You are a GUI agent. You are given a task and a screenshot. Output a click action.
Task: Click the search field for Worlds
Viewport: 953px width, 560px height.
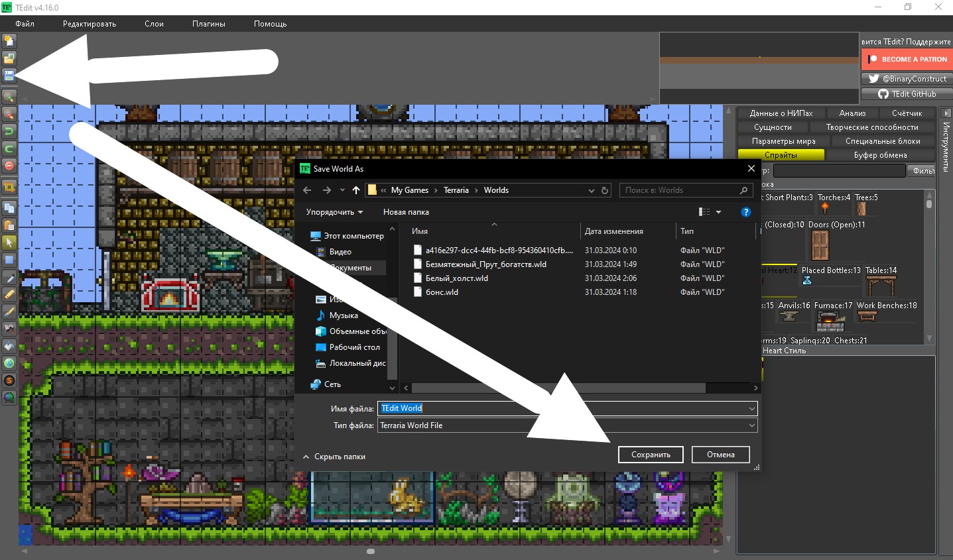tap(686, 190)
